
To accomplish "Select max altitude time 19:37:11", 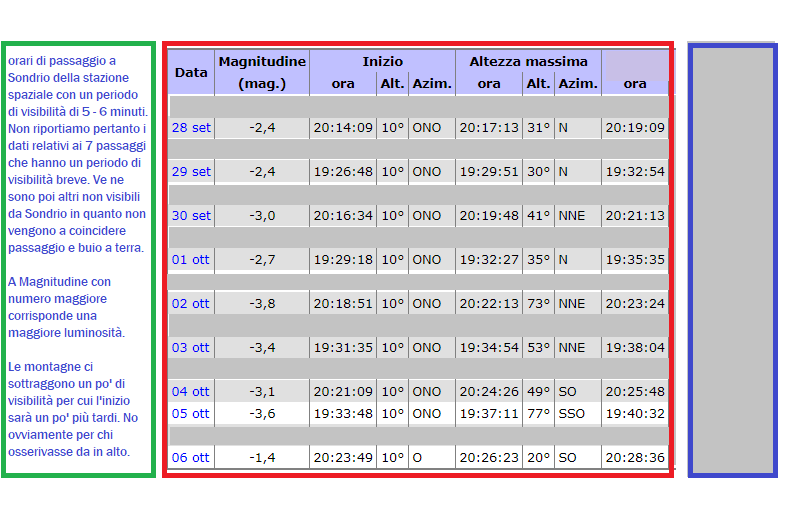I will (489, 414).
